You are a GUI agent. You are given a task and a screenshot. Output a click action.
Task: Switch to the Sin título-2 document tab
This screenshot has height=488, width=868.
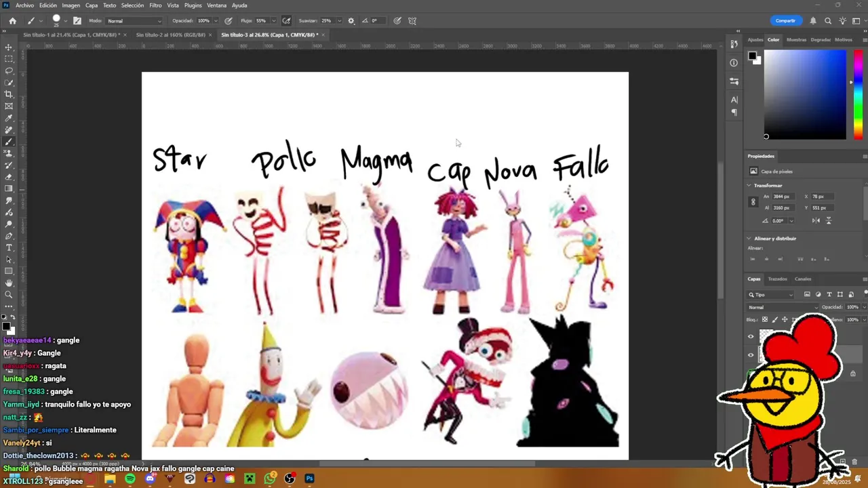[170, 35]
